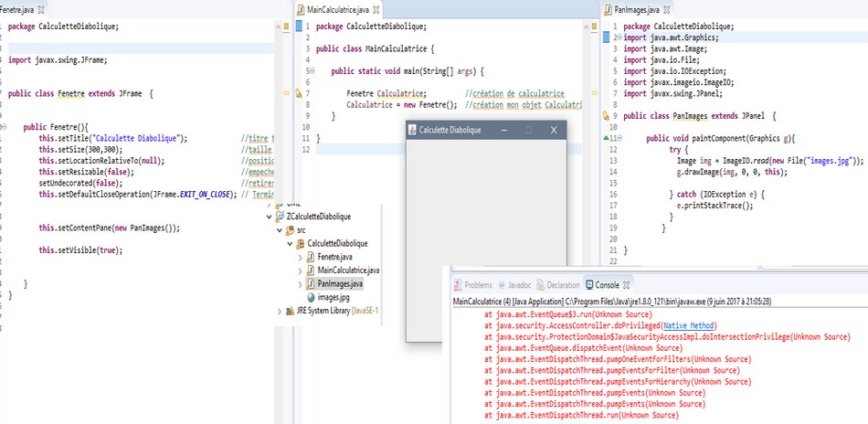Select MainCalculatrice.java in the package tree

pos(348,270)
